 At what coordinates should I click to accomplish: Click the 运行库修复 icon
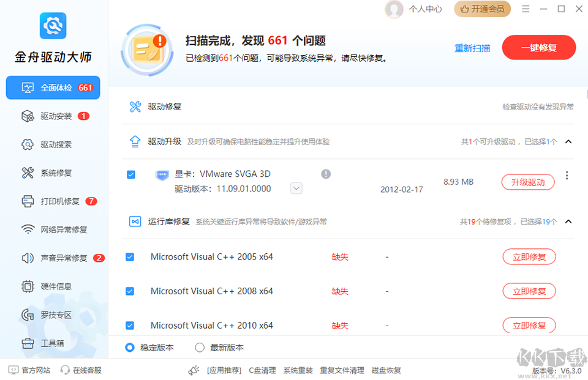point(135,222)
